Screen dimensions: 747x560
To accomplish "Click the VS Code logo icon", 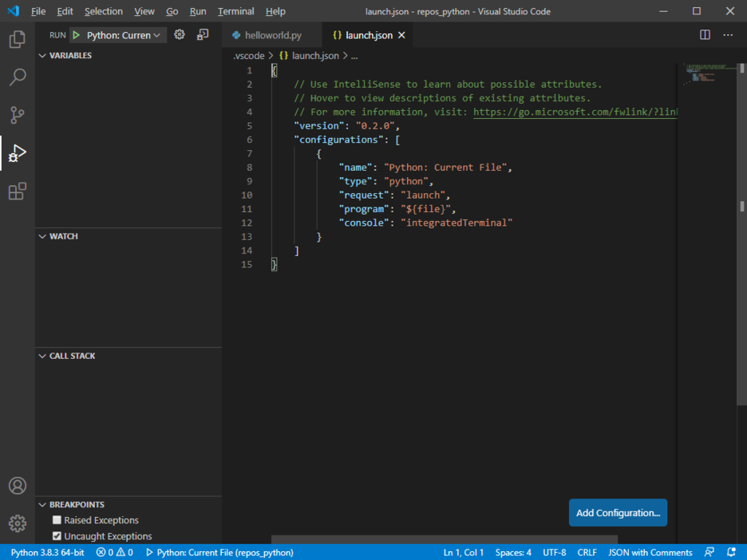I will (x=14, y=11).
